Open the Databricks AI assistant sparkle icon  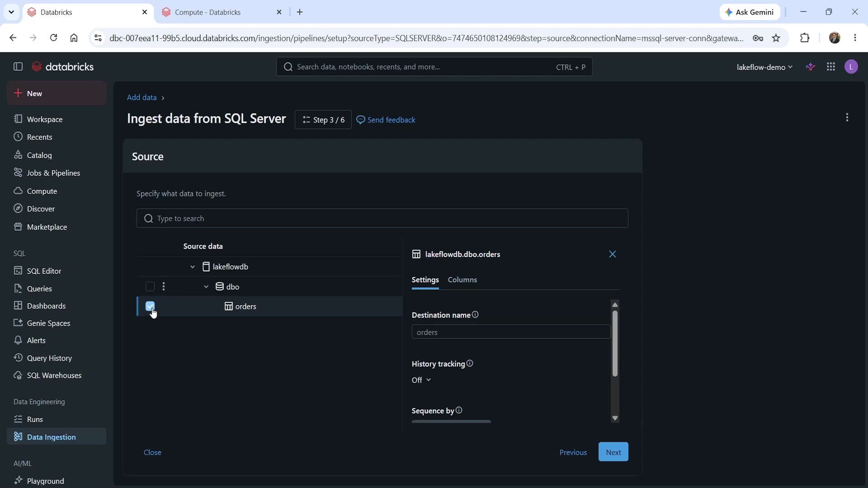tap(811, 67)
